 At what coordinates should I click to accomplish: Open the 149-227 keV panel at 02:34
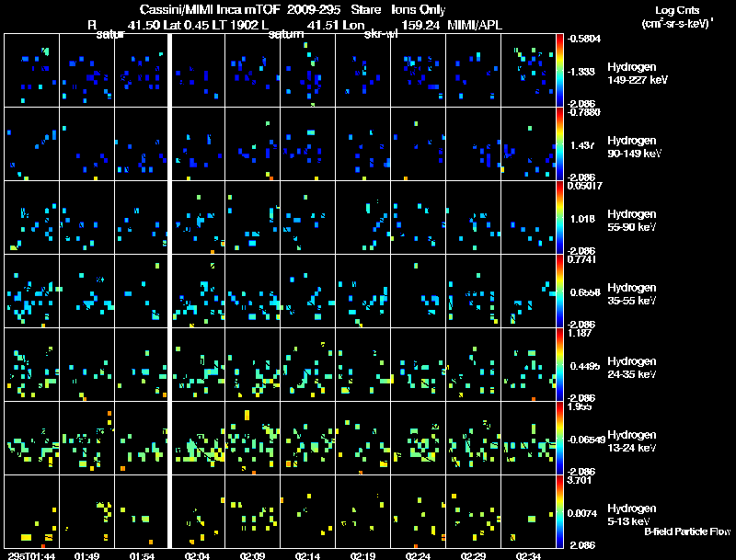pos(528,70)
